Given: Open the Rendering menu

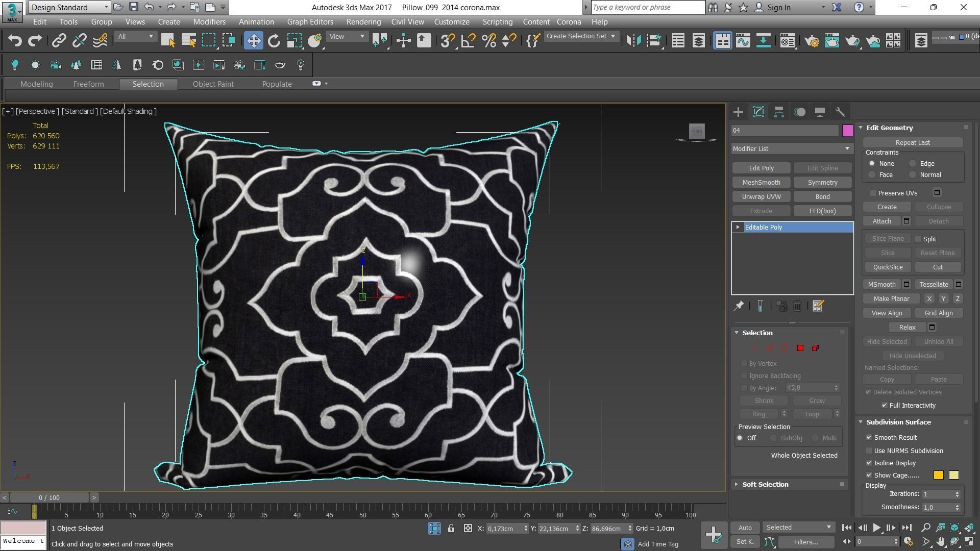Looking at the screenshot, I should coord(363,22).
